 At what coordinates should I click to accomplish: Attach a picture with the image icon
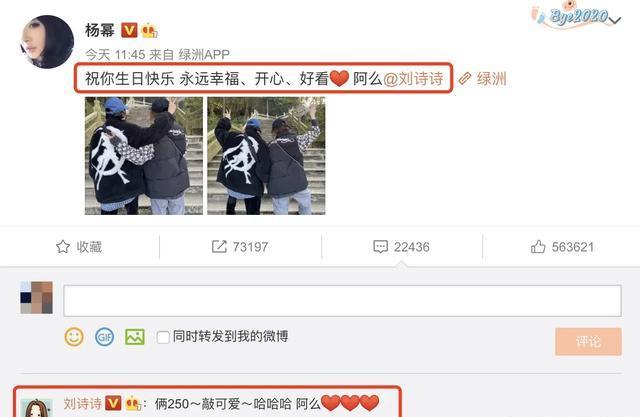135,337
